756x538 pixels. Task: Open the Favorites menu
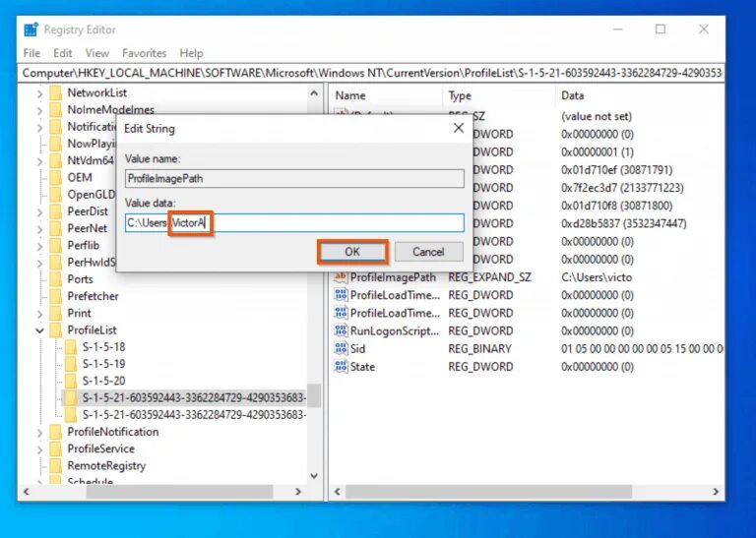[144, 53]
